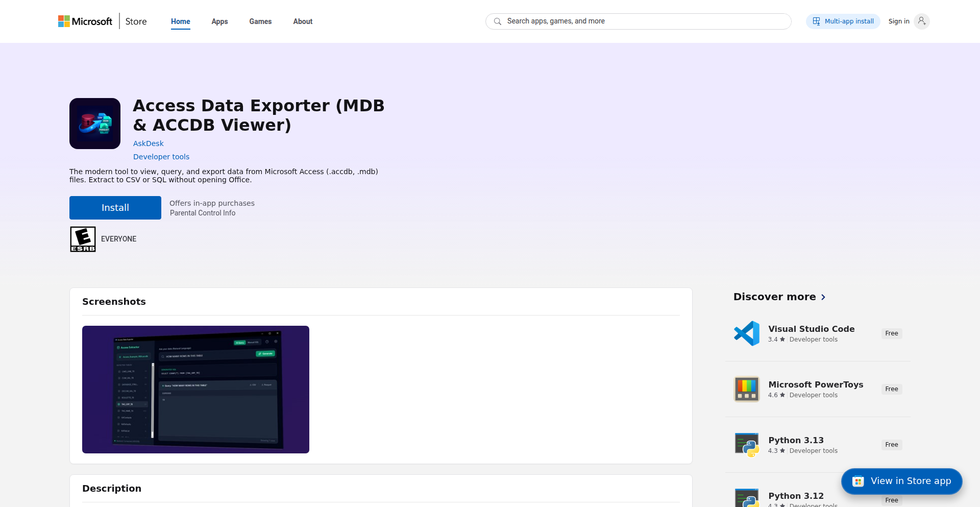Click the search magnifier icon
This screenshot has width=980, height=507.
498,21
